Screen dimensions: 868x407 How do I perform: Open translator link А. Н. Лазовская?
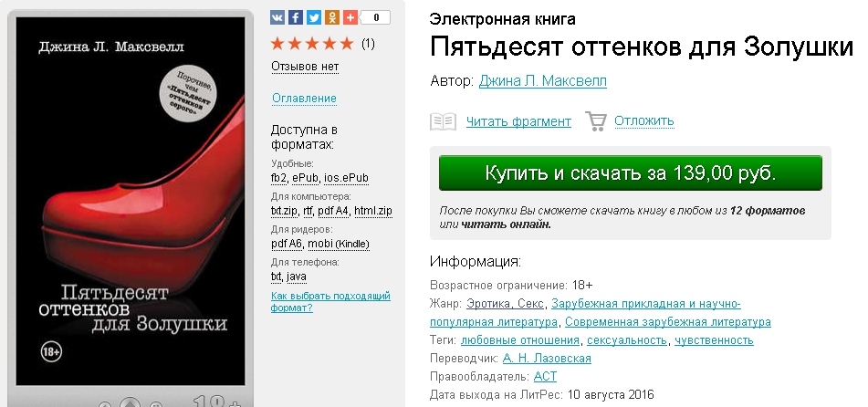tap(547, 359)
